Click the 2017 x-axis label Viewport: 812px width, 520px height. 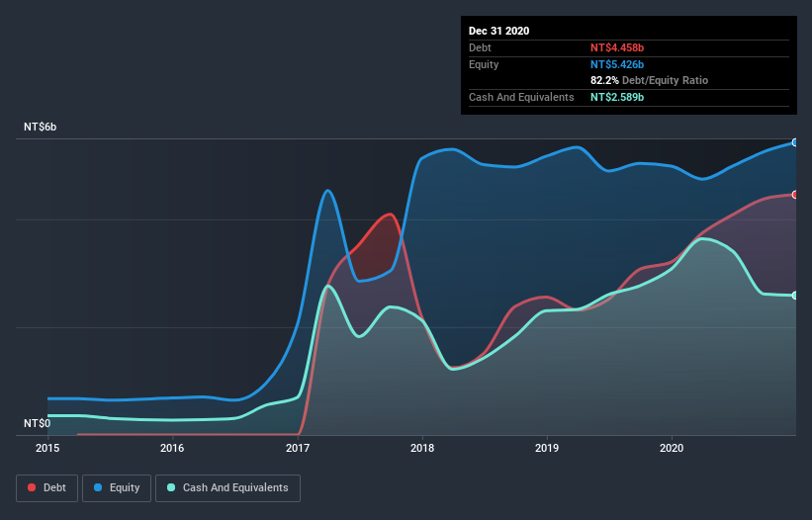point(298,448)
